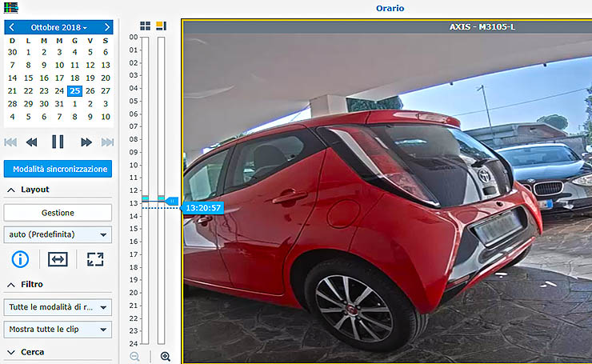Collapse the Filtro section
The width and height of the screenshot is (592, 364).
click(x=11, y=284)
